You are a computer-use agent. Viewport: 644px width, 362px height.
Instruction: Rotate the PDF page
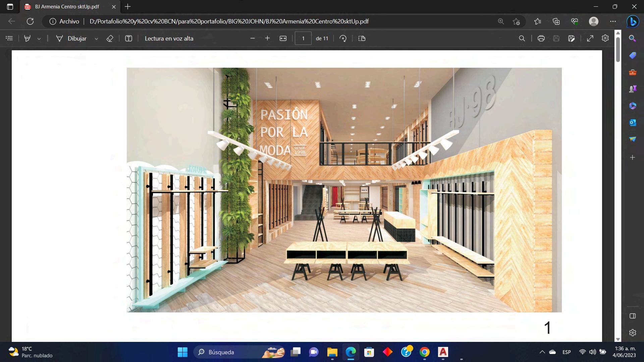(343, 39)
